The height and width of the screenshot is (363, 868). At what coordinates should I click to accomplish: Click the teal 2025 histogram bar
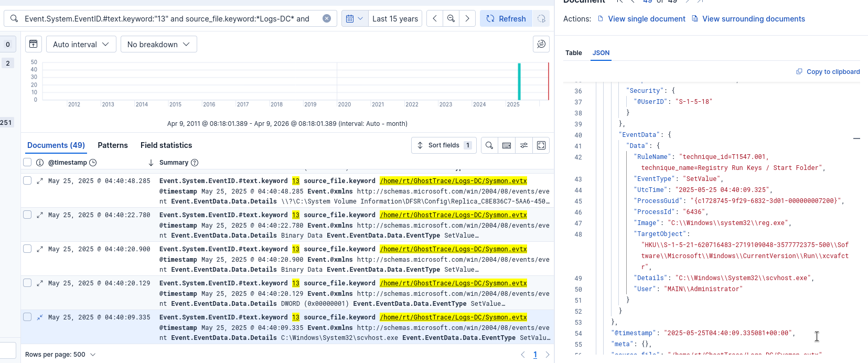tap(519, 82)
